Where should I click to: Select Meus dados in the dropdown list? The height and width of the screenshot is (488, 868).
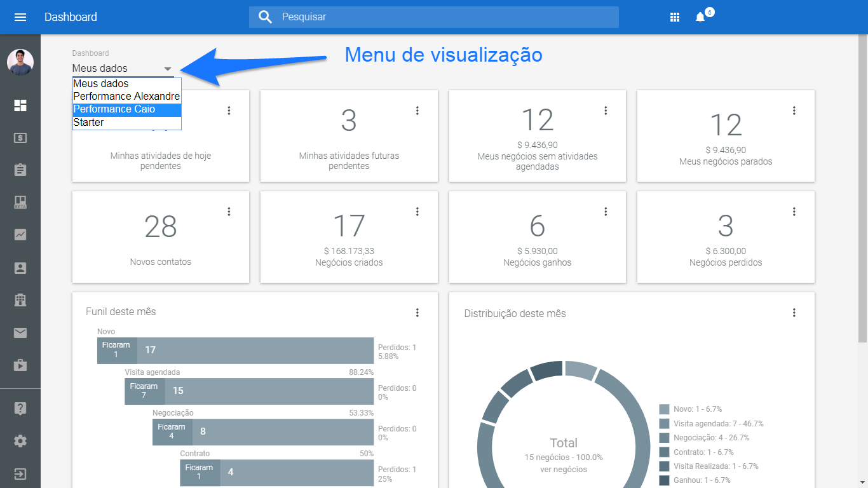(127, 84)
